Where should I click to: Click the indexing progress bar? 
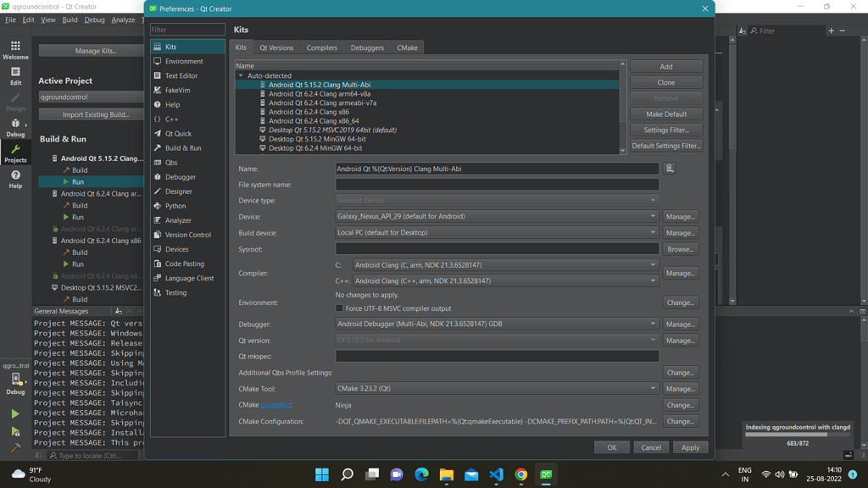(797, 435)
